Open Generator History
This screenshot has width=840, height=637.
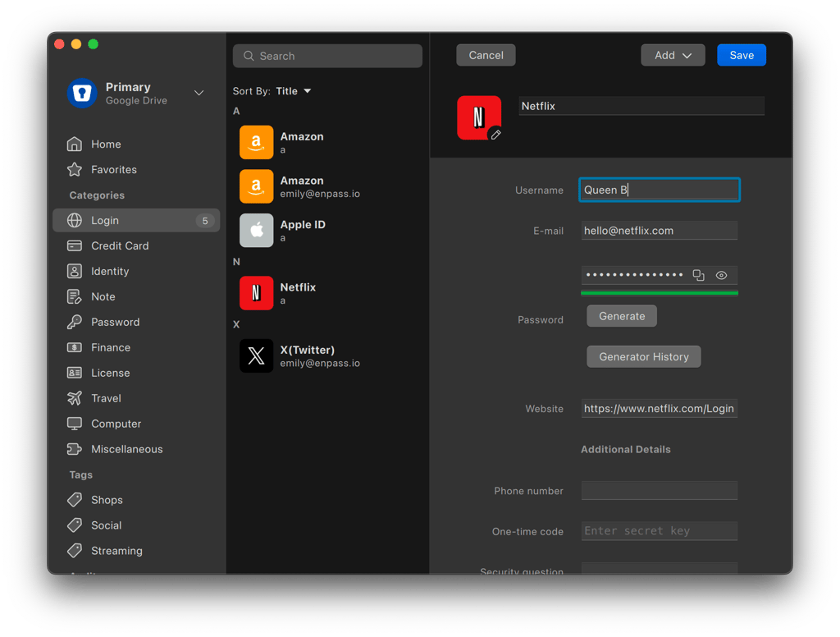click(644, 356)
